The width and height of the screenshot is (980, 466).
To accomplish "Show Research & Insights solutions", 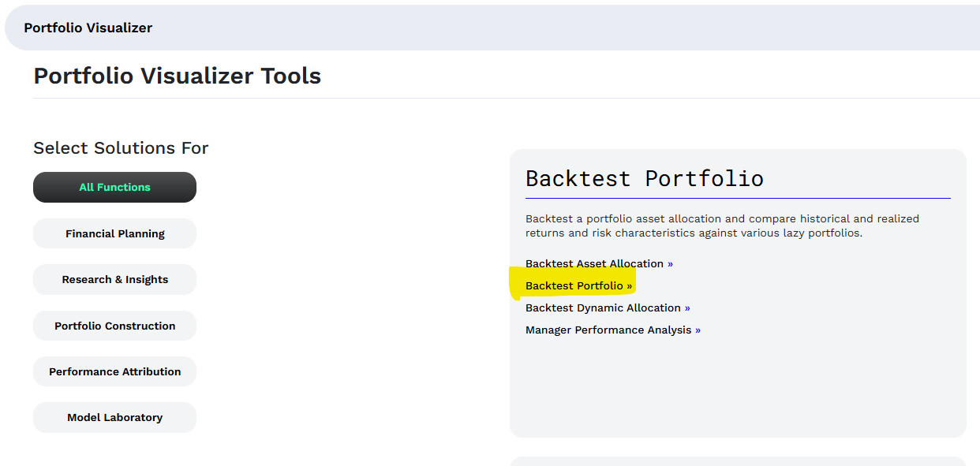I will 114,280.
